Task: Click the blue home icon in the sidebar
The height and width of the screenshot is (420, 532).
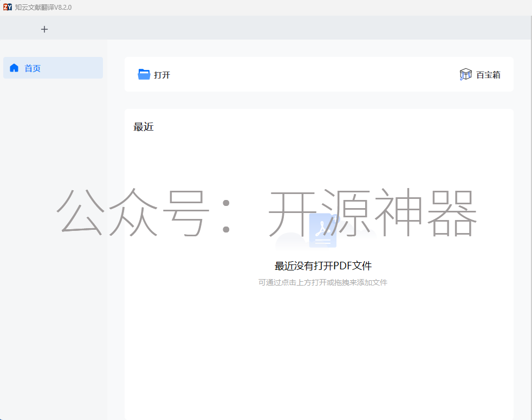Action: (x=14, y=68)
